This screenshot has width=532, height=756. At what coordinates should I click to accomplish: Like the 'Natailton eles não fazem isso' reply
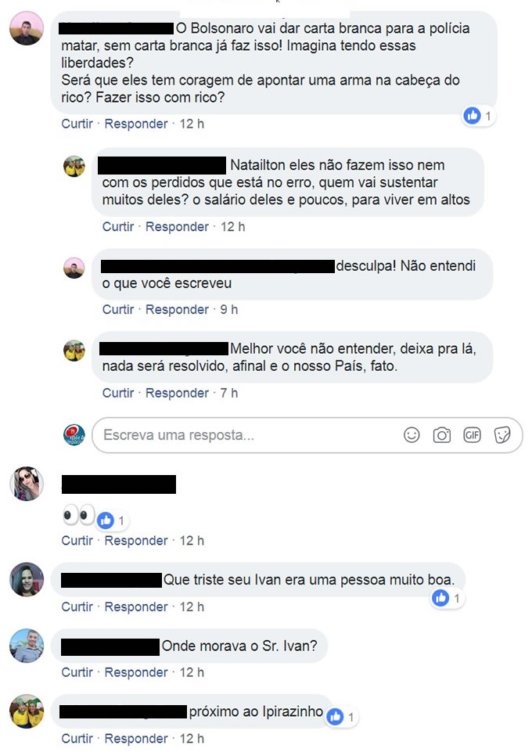(x=118, y=227)
